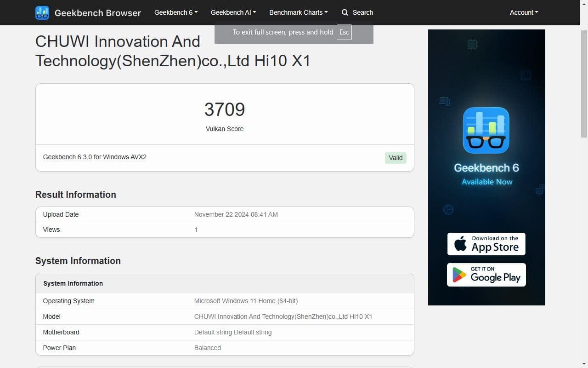Click the Geekbench Browser logo icon

[42, 13]
